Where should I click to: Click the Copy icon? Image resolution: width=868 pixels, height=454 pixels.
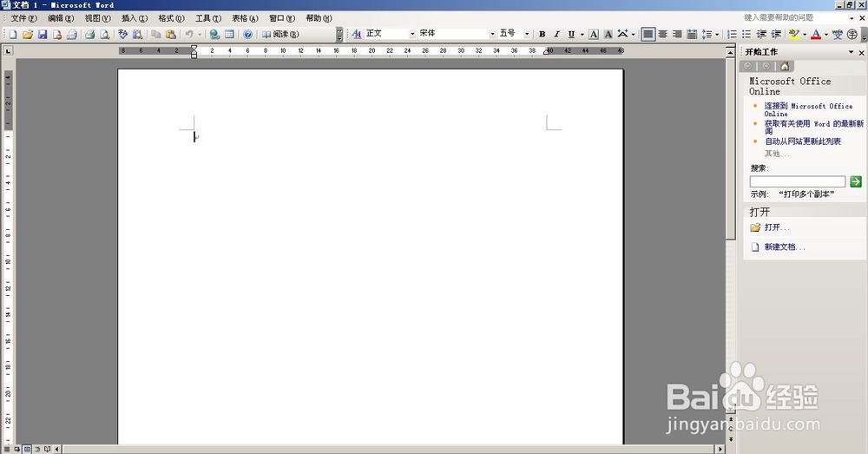[x=156, y=35]
